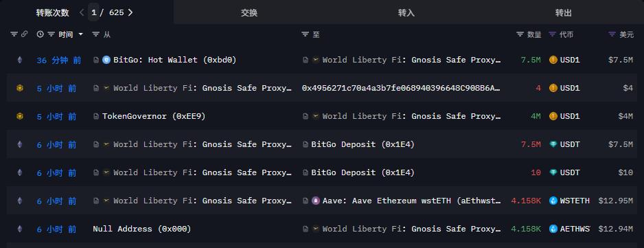Click the clock icon next to 时间
Image resolution: width=644 pixels, height=248 pixels.
pyautogui.click(x=41, y=34)
